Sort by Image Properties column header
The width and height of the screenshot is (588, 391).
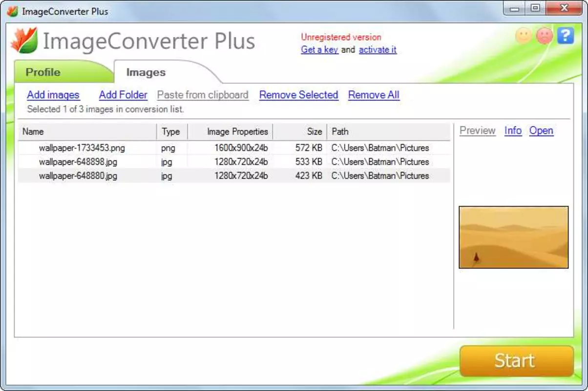230,131
